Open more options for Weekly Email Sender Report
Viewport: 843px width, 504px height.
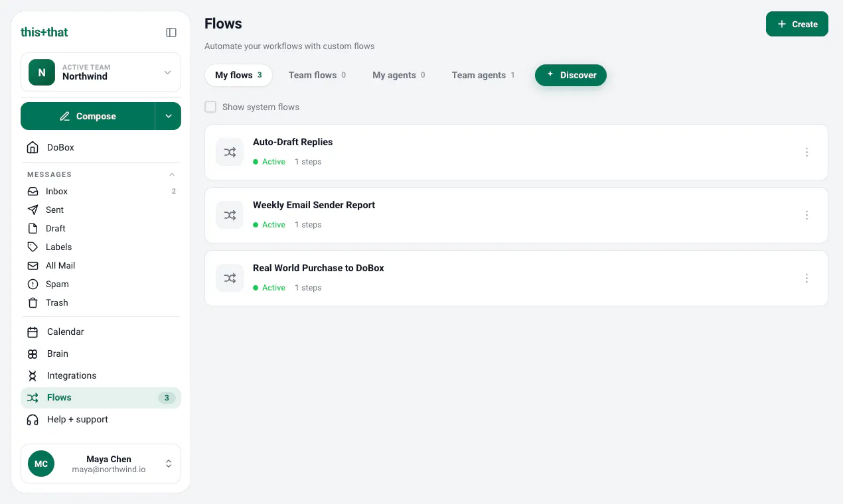click(x=806, y=215)
